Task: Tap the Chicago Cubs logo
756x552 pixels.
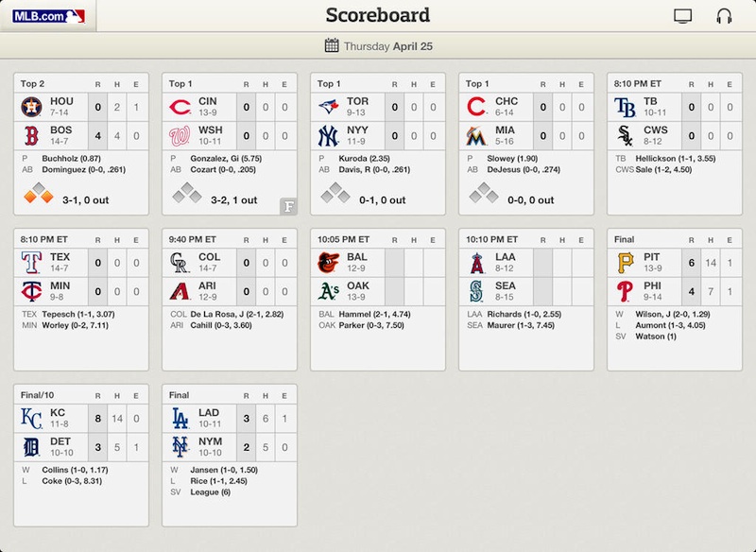Action: tap(476, 107)
